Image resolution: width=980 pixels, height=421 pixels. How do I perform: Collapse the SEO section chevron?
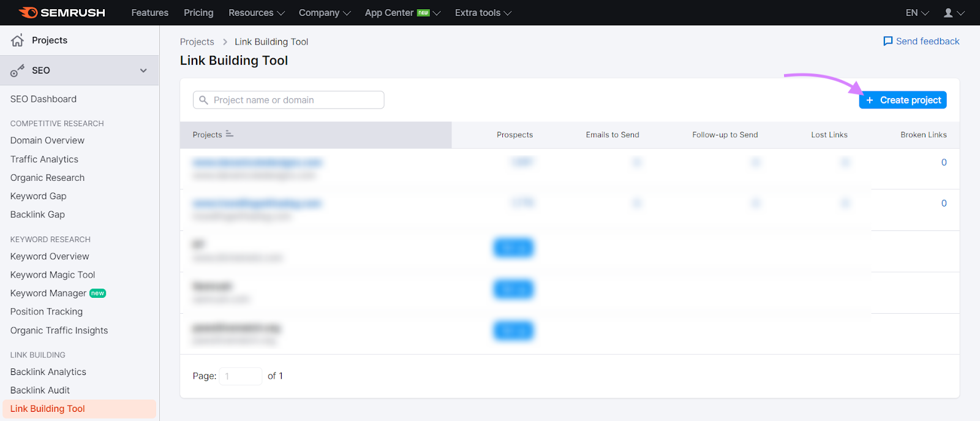coord(143,70)
